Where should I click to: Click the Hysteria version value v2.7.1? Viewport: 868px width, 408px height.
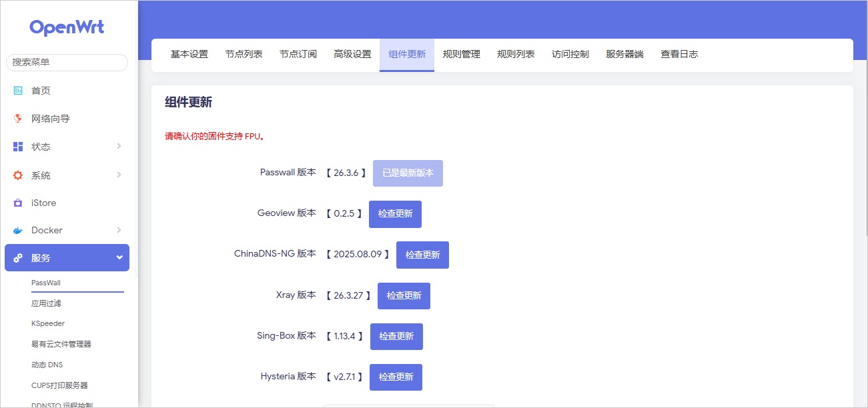344,377
